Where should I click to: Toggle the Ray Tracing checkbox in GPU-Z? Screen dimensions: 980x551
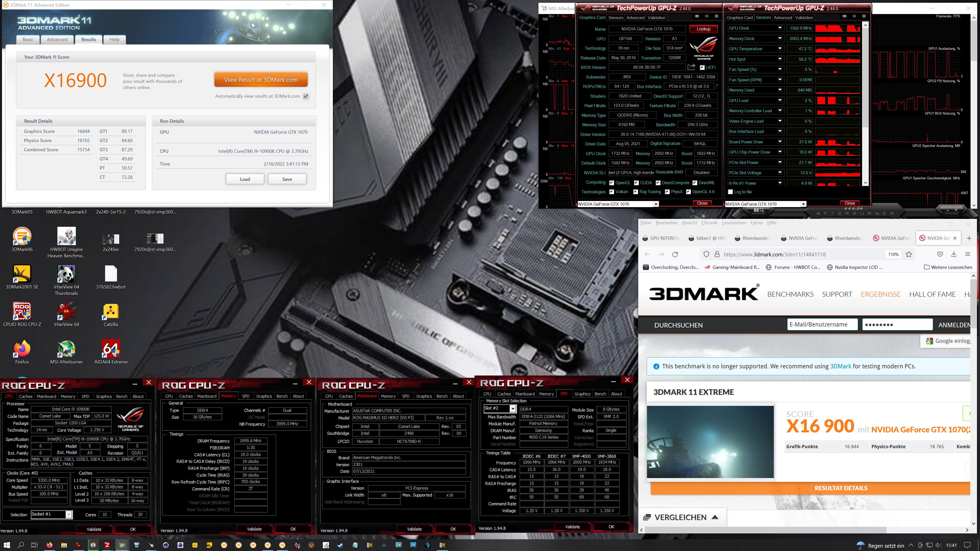[x=635, y=192]
